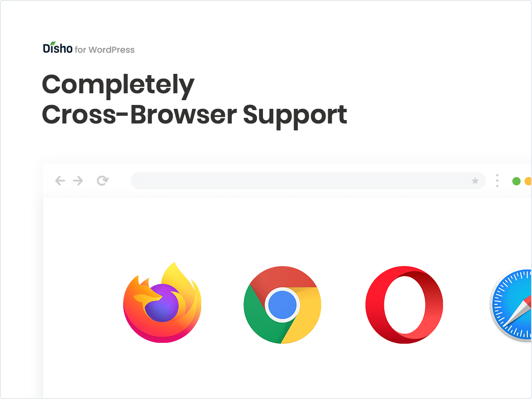Click the Firefox browser icon
The image size is (532, 399).
[162, 302]
